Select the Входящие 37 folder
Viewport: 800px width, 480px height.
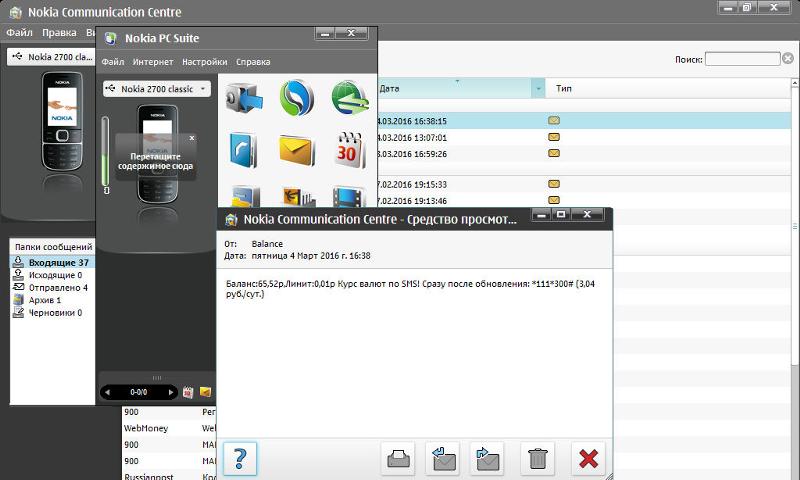[x=53, y=263]
